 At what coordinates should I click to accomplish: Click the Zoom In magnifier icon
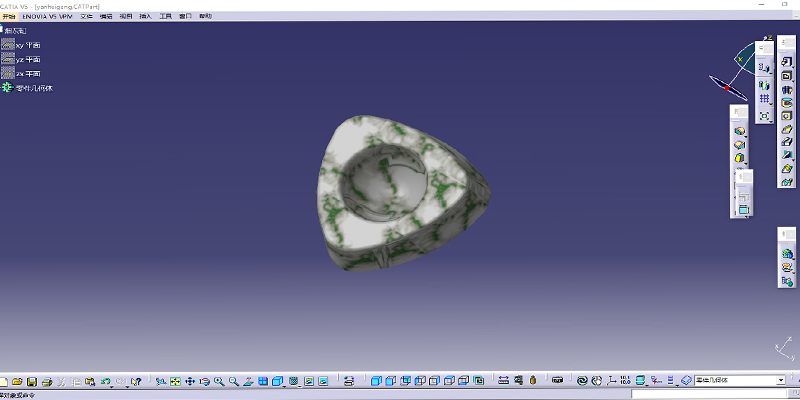tap(218, 381)
